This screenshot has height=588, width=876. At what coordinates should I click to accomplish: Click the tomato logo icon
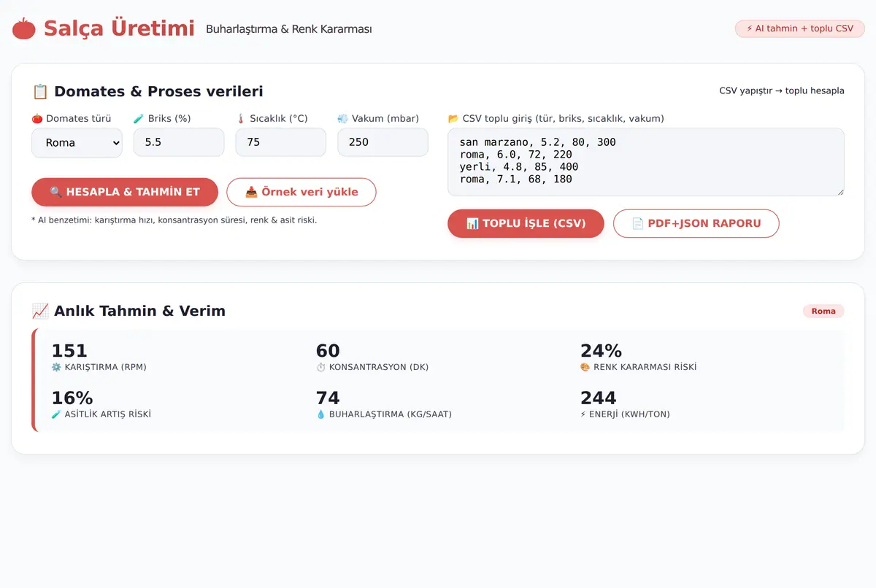(24, 29)
